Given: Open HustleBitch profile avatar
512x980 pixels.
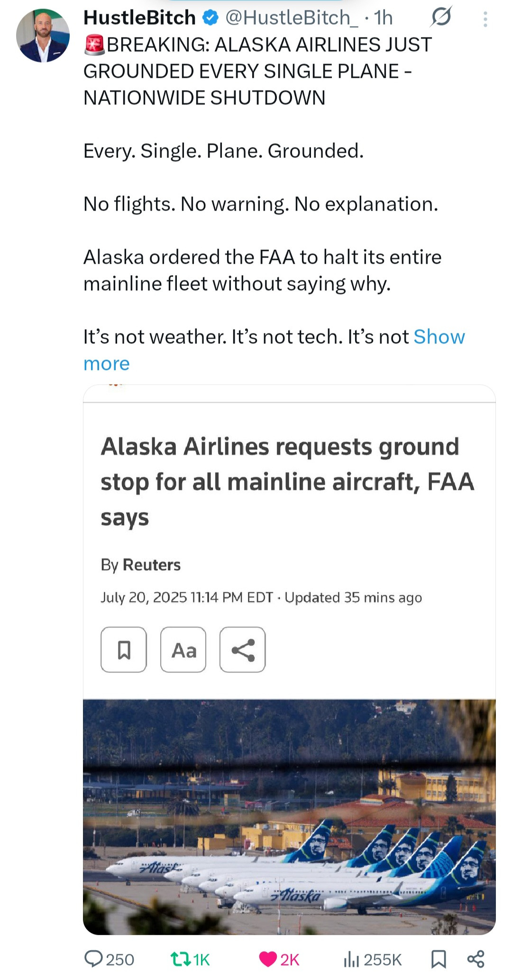Looking at the screenshot, I should coord(43,36).
